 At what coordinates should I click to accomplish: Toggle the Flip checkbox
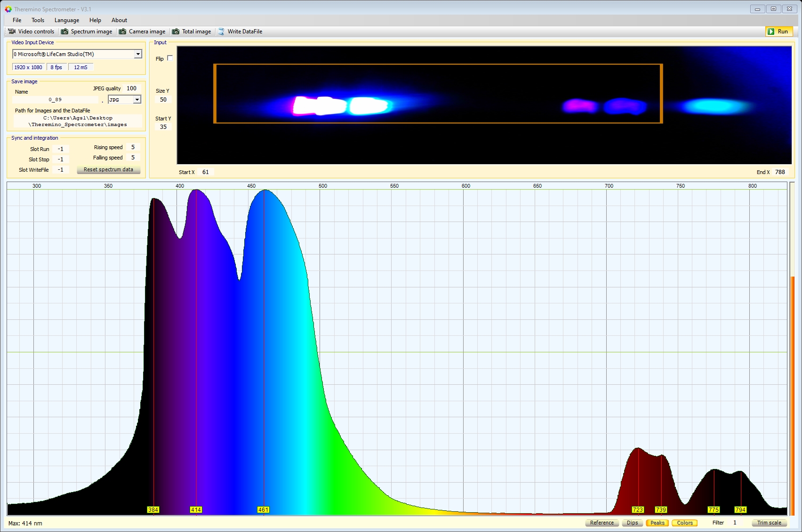coord(170,58)
